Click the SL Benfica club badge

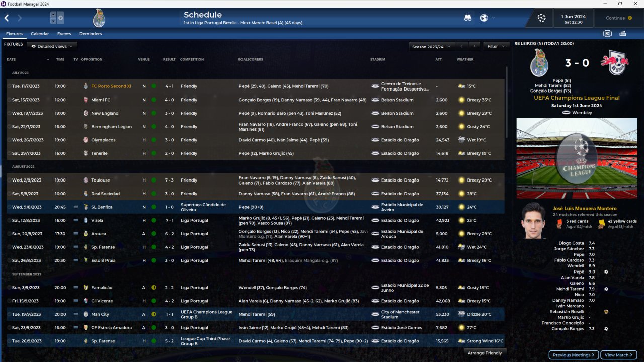(86, 207)
